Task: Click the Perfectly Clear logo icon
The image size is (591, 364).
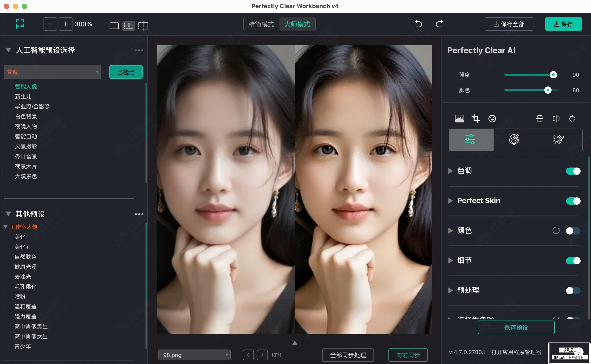Action: pyautogui.click(x=20, y=24)
